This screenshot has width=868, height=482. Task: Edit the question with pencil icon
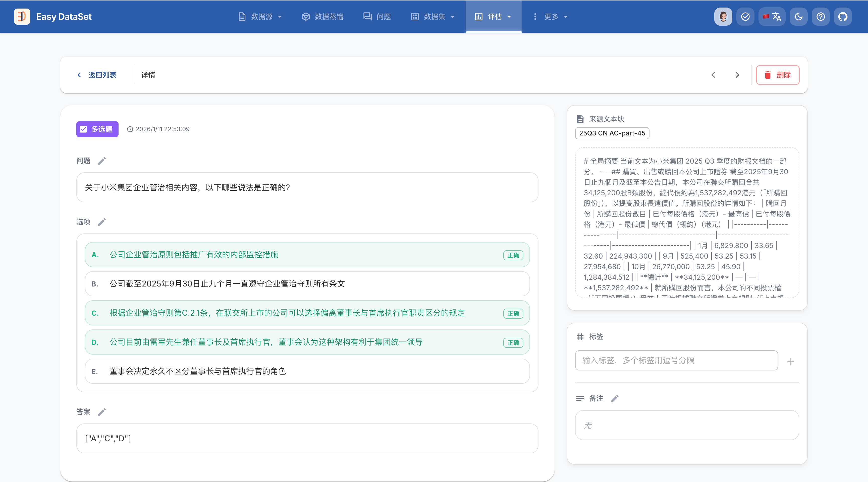(x=102, y=161)
